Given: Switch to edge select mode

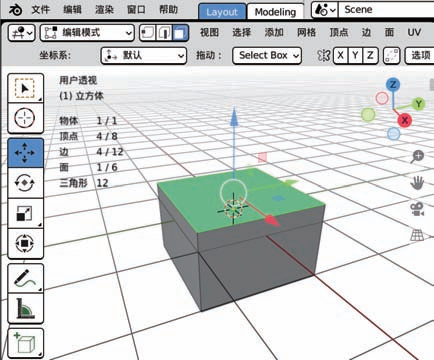Looking at the screenshot, I should [x=164, y=33].
